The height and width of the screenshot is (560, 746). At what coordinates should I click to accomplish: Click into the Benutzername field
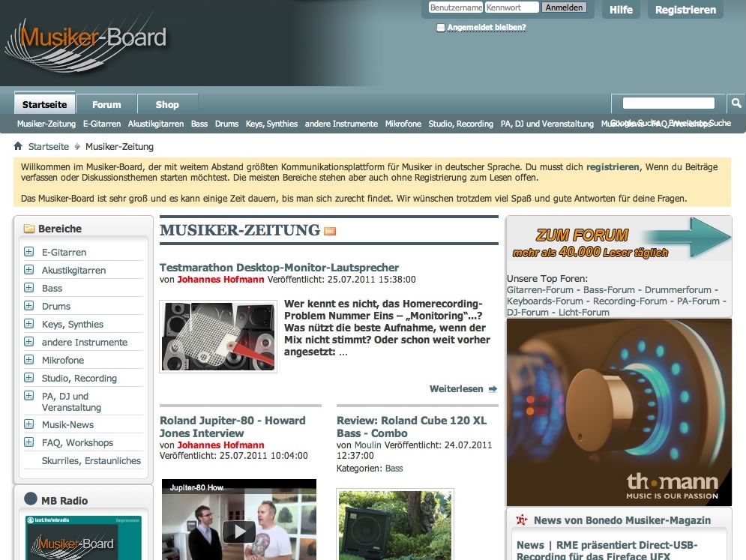455,7
